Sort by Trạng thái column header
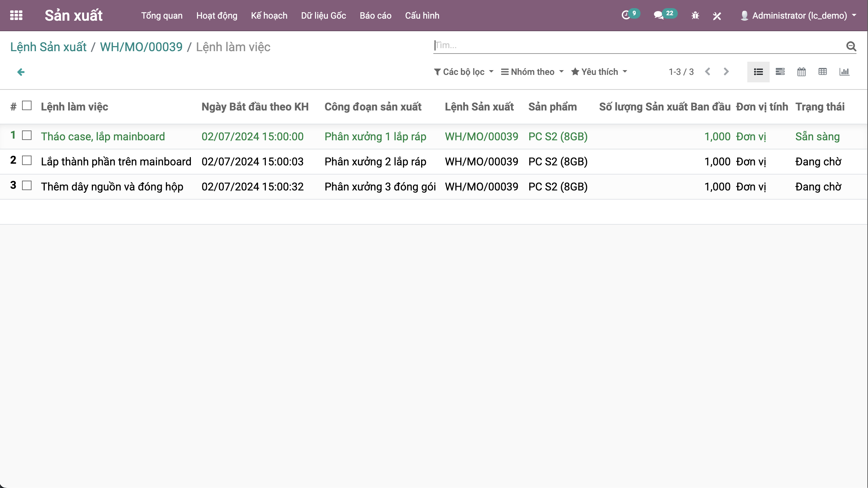Screen dimensions: 868x488 click(820, 107)
